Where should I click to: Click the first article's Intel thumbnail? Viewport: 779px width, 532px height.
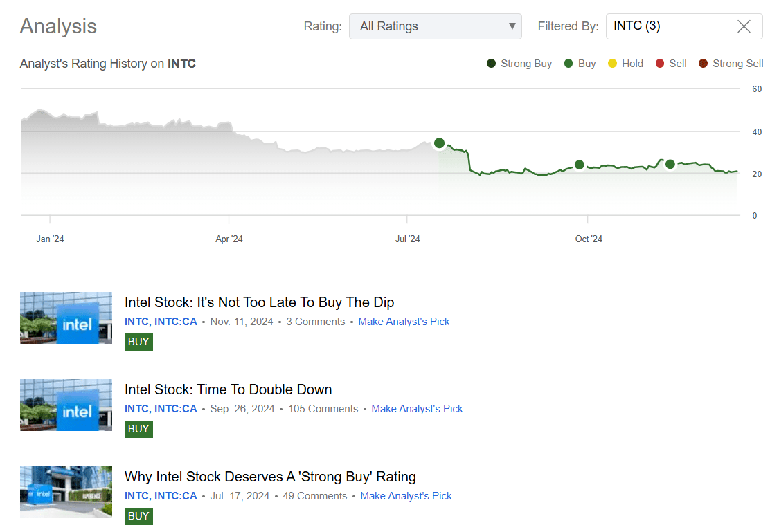pyautogui.click(x=66, y=318)
